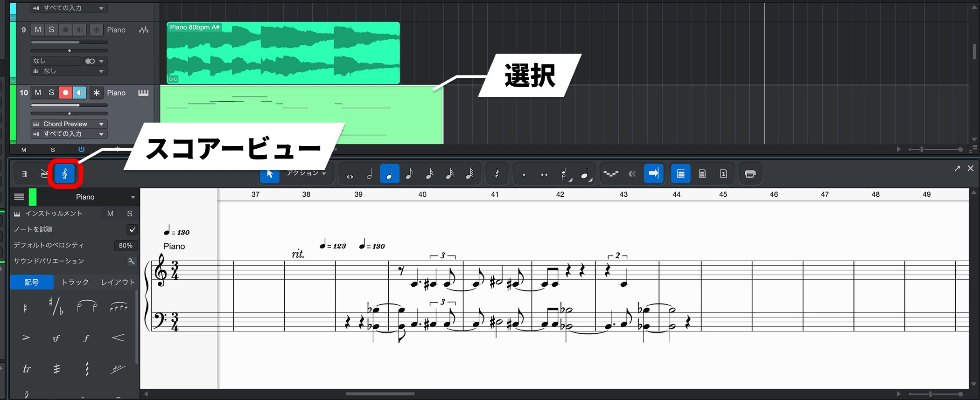Select the eighth note duration
Screen dimensions: 980x400
coord(409,174)
